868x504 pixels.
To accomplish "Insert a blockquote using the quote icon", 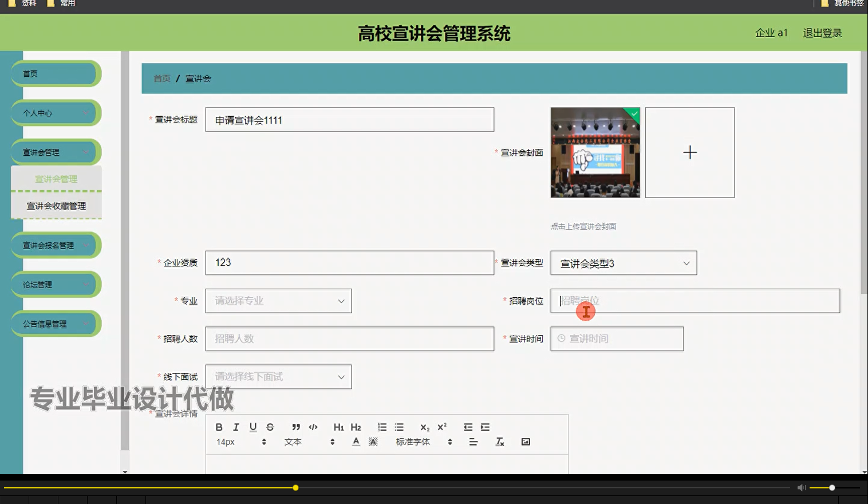I will pos(295,427).
